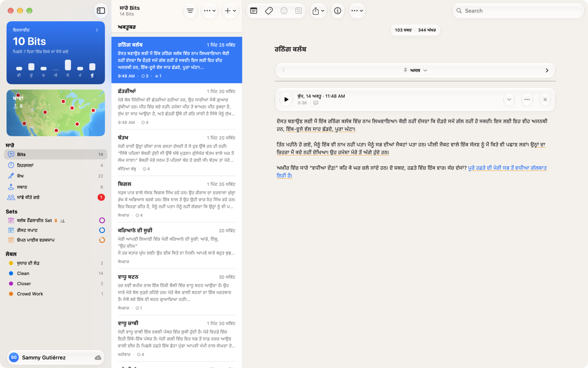Expand the recording's chevron-down button
The width and height of the screenshot is (588, 368).
point(509,99)
